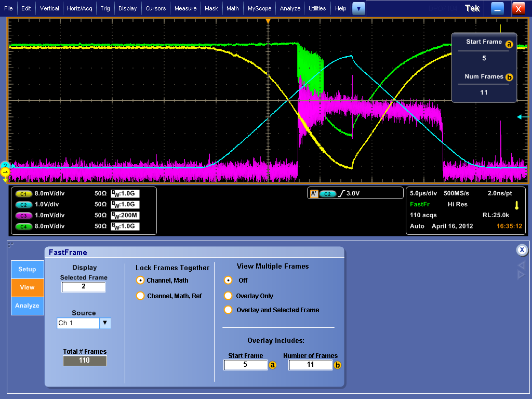The image size is (532, 399).
Task: Click the Selected Frame input field
Action: (84, 287)
